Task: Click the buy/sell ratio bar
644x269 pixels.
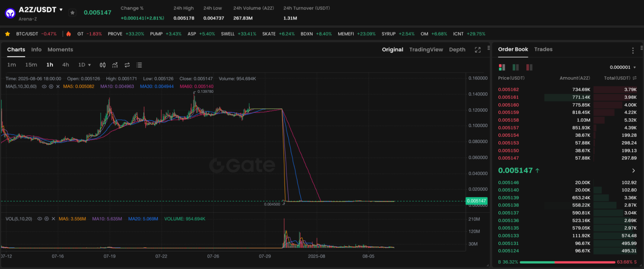Action: click(x=567, y=262)
